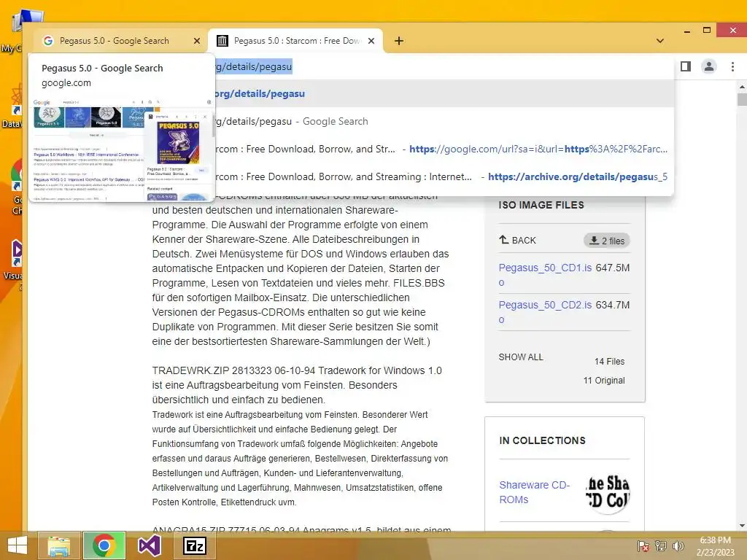Screen dimensions: 747x560
Task: Click the TRADEWRK.ZIP description line
Action: pos(297,370)
